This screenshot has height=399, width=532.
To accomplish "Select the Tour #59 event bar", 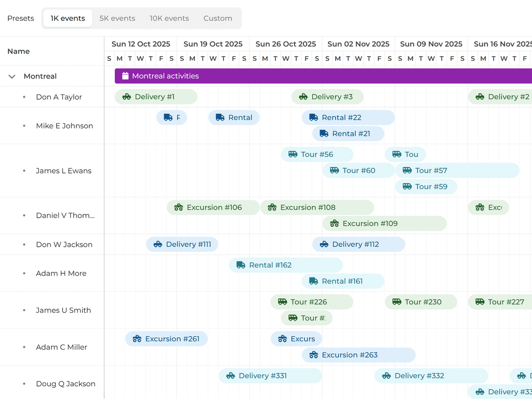I will [426, 187].
